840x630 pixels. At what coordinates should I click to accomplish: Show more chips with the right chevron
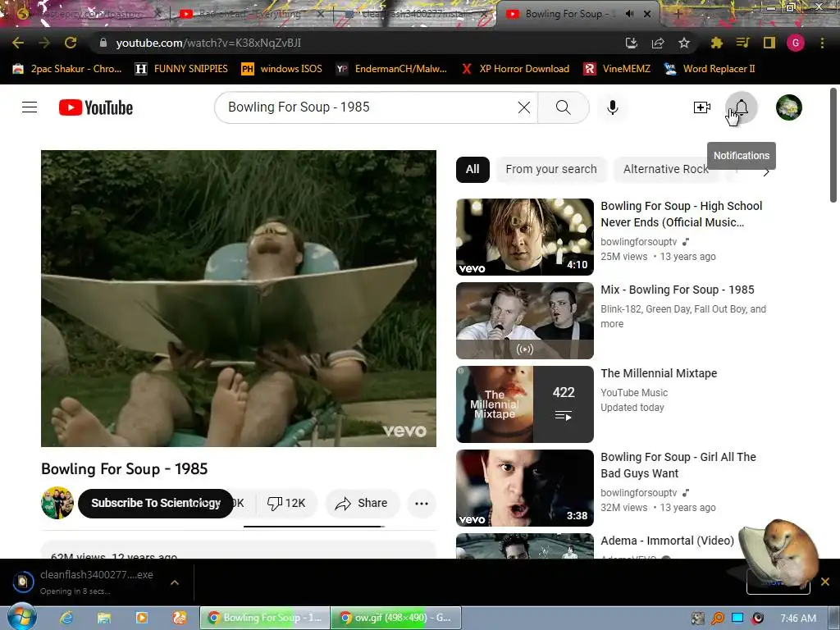(x=766, y=172)
